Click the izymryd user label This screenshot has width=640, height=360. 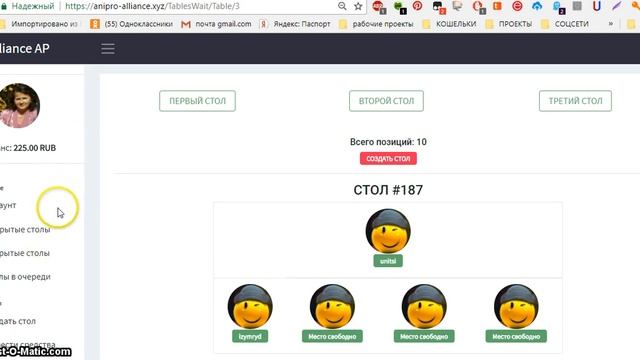pos(250,336)
